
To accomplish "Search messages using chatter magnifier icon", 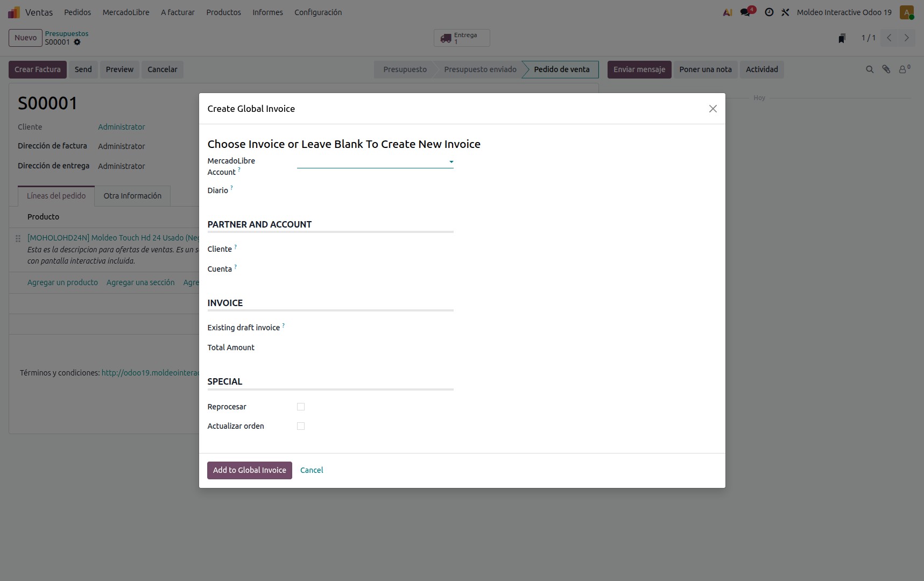I will [x=869, y=69].
